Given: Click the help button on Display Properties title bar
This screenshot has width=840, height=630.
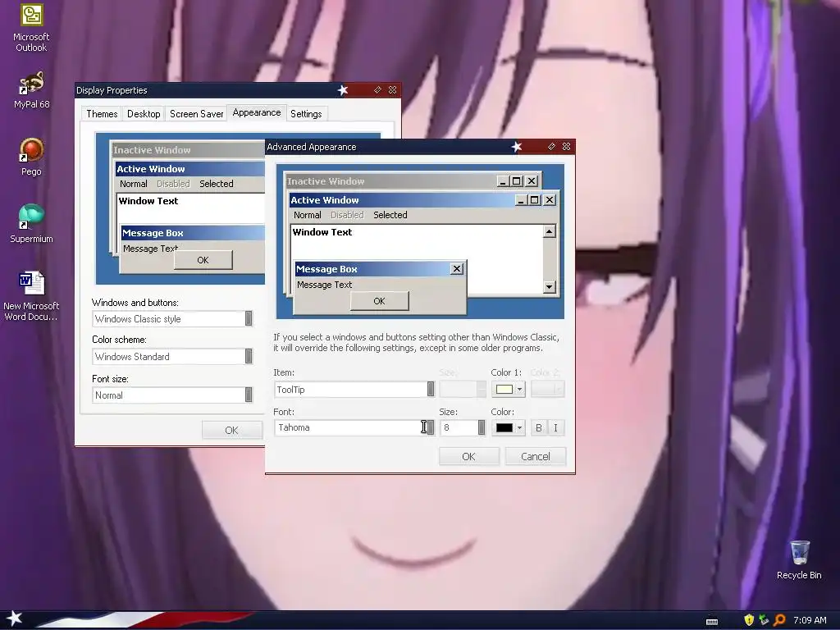Looking at the screenshot, I should (377, 90).
